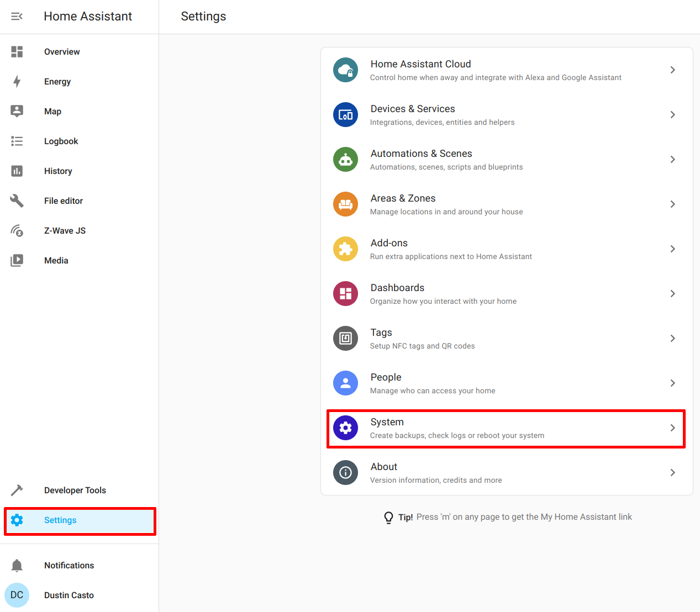Screen dimensions: 700x612
Task: Open Z-Wave JS sidebar entry
Action: click(x=65, y=231)
